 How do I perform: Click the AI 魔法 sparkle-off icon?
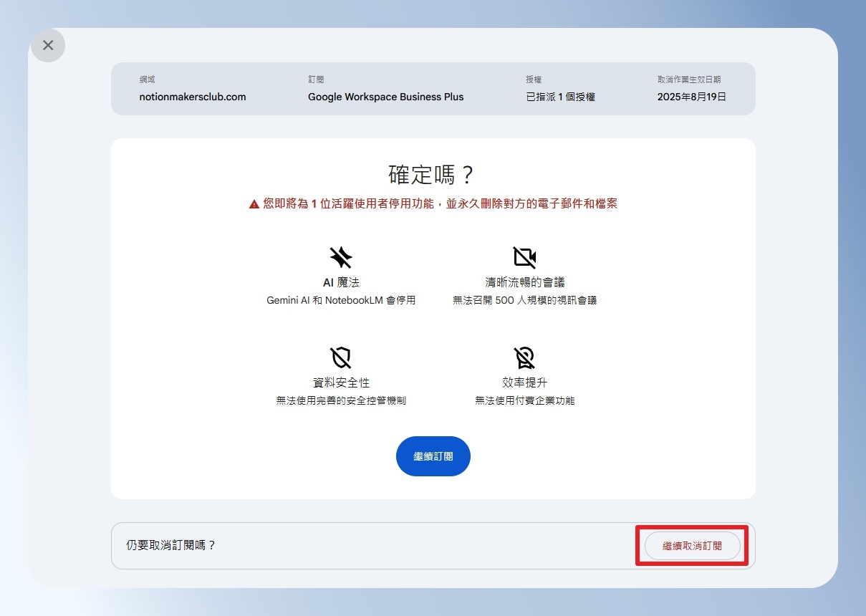tap(341, 257)
